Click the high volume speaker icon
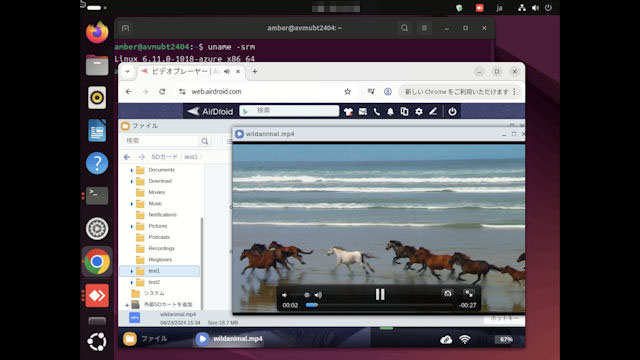 click(x=318, y=295)
